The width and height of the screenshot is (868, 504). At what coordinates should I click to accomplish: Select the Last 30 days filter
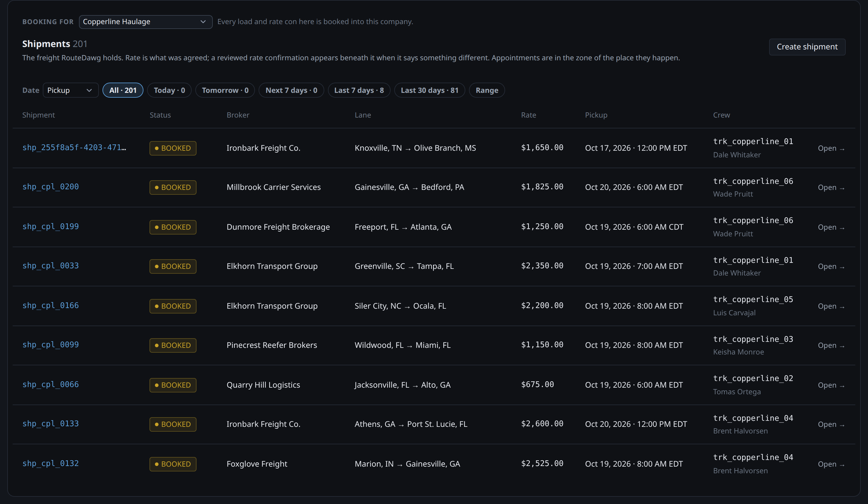[x=429, y=90]
